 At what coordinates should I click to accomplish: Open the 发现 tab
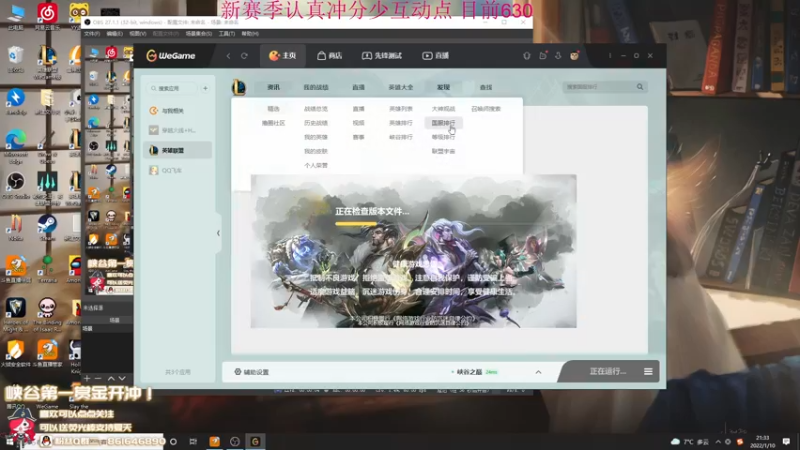(443, 87)
